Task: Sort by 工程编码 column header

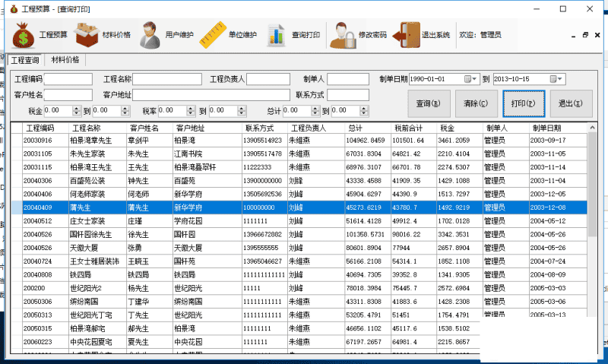Action: [46, 128]
